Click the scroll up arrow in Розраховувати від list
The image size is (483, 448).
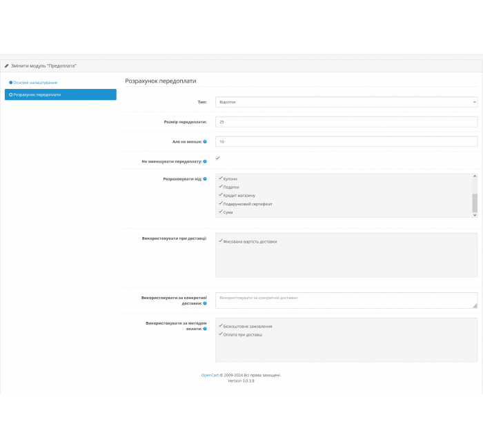coord(475,176)
